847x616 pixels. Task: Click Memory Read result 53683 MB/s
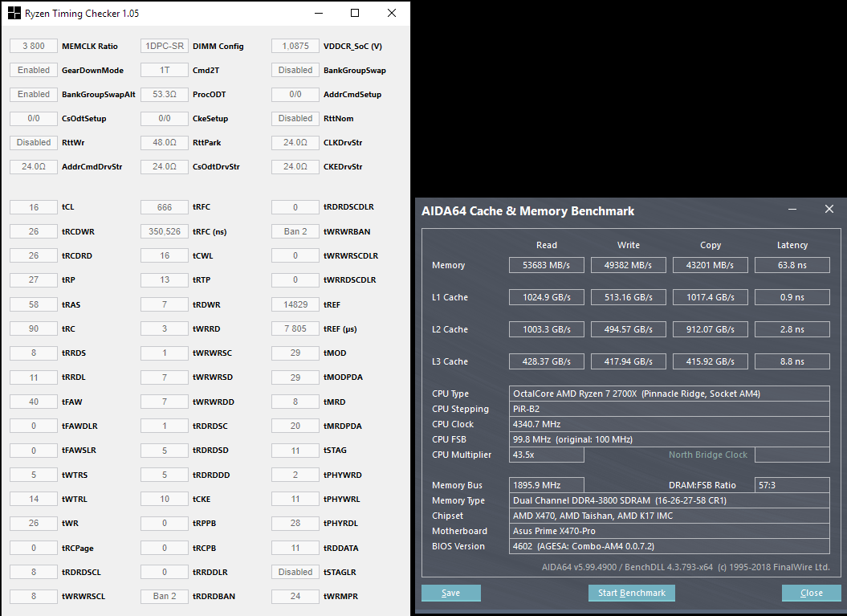(547, 265)
